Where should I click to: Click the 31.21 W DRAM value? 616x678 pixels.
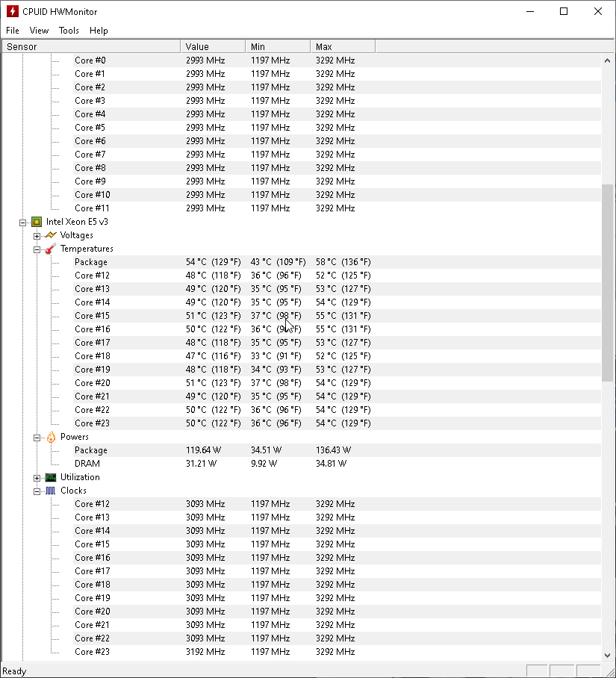pyautogui.click(x=201, y=464)
